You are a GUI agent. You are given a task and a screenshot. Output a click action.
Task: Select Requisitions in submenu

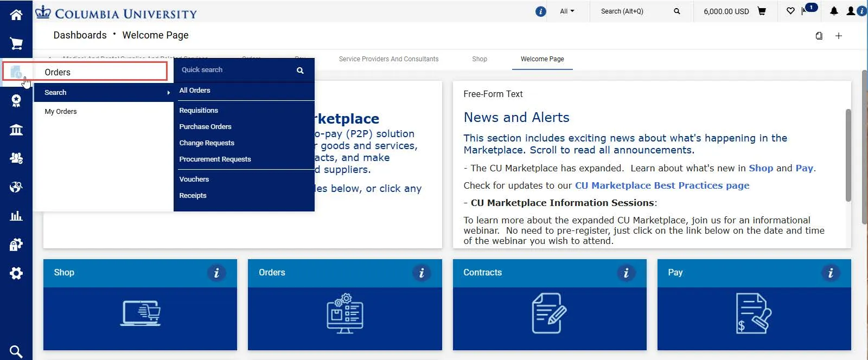(x=199, y=111)
